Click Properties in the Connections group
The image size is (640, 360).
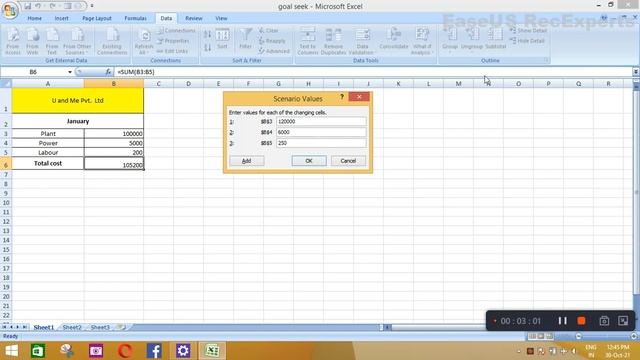[173, 41]
